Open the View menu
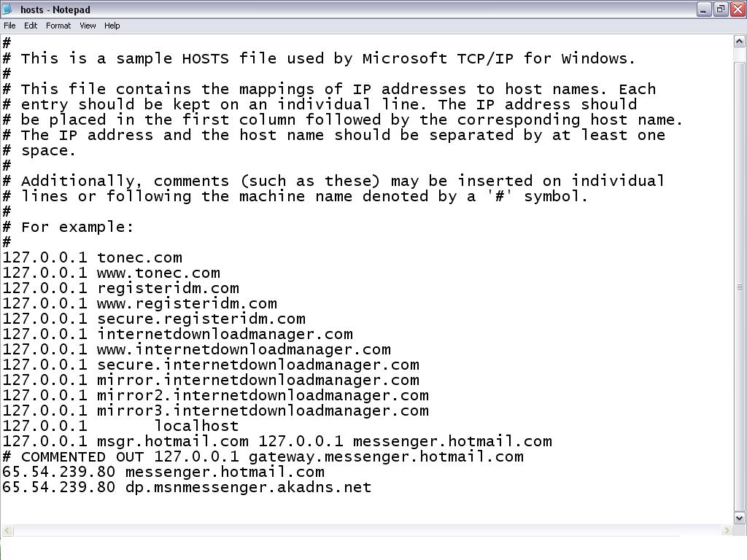This screenshot has height=560, width=747. 88,26
